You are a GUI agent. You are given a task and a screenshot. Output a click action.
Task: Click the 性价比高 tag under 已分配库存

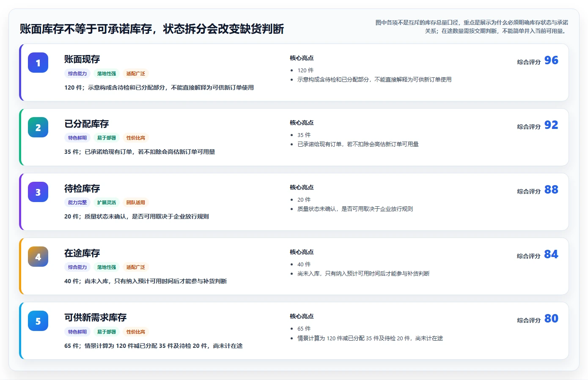(136, 138)
